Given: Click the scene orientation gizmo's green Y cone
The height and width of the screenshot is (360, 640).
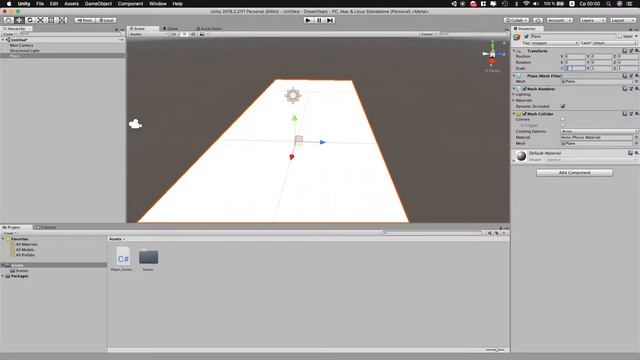Looking at the screenshot, I should 493,46.
